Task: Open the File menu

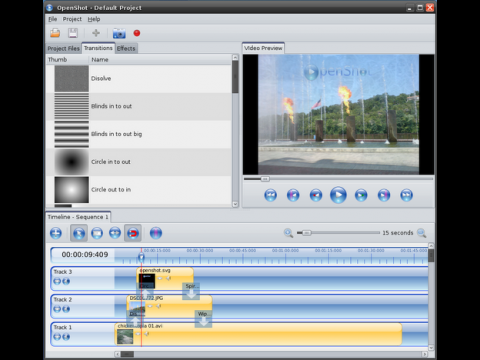Action: (x=52, y=19)
